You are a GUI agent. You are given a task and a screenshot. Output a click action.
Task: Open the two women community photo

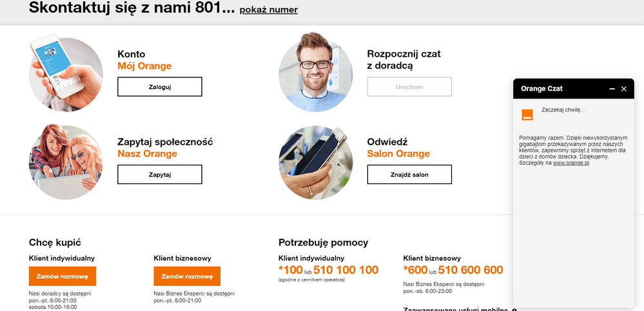[66, 162]
